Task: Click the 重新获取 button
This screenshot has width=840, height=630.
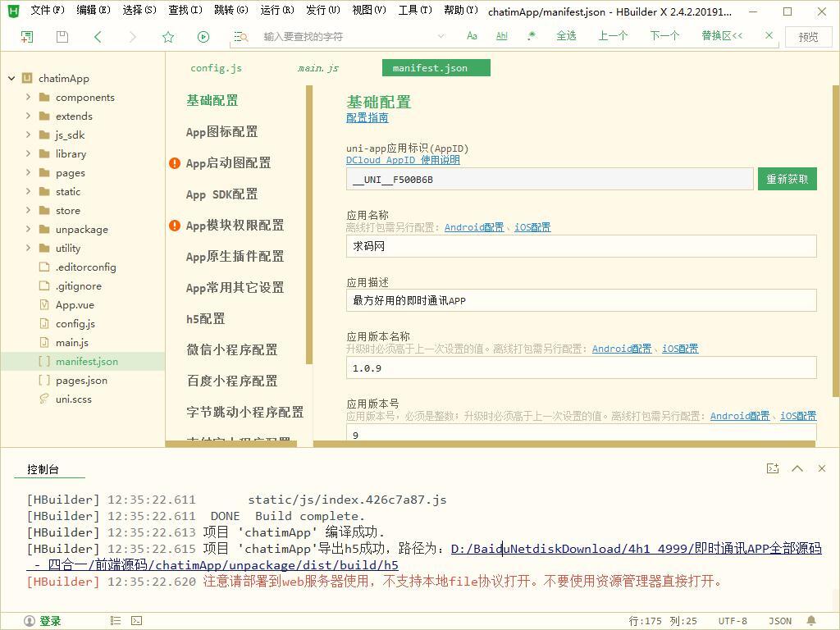Action: pos(787,179)
